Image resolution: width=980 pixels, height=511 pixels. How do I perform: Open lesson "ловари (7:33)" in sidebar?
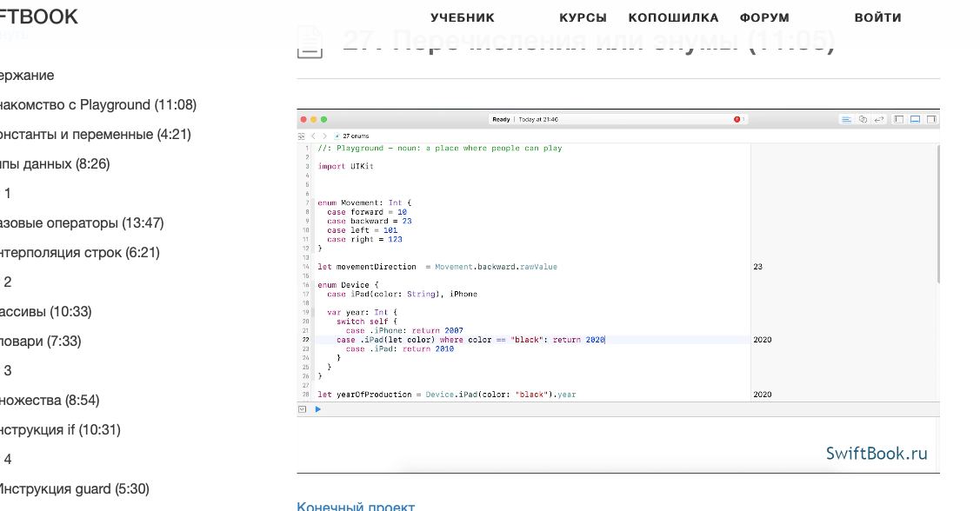click(x=41, y=341)
